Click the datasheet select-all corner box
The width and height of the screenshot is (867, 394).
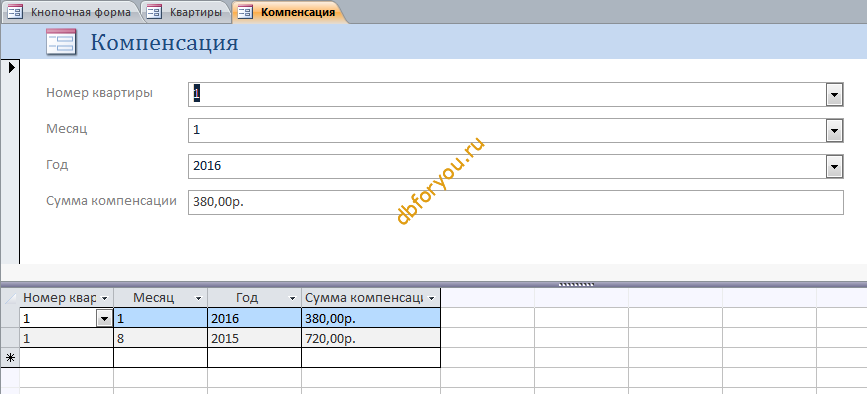(x=11, y=298)
